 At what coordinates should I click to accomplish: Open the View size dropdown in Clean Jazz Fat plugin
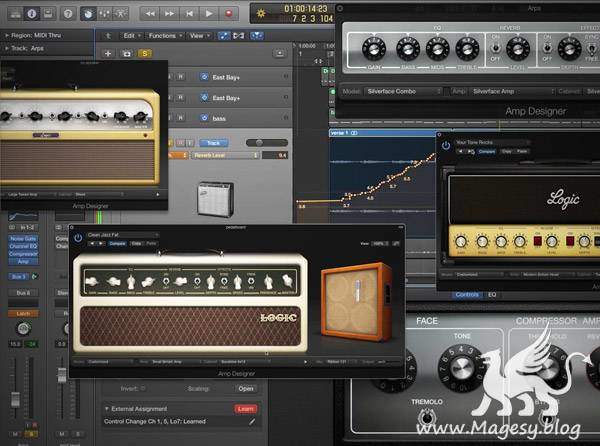click(x=380, y=243)
